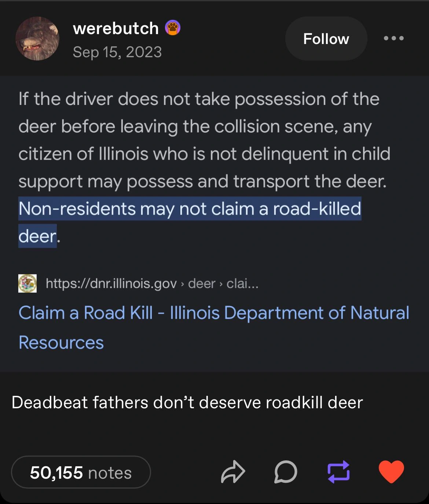This screenshot has height=504, width=429.
Task: Click the word 'Resources' in the link title
Action: point(61,343)
